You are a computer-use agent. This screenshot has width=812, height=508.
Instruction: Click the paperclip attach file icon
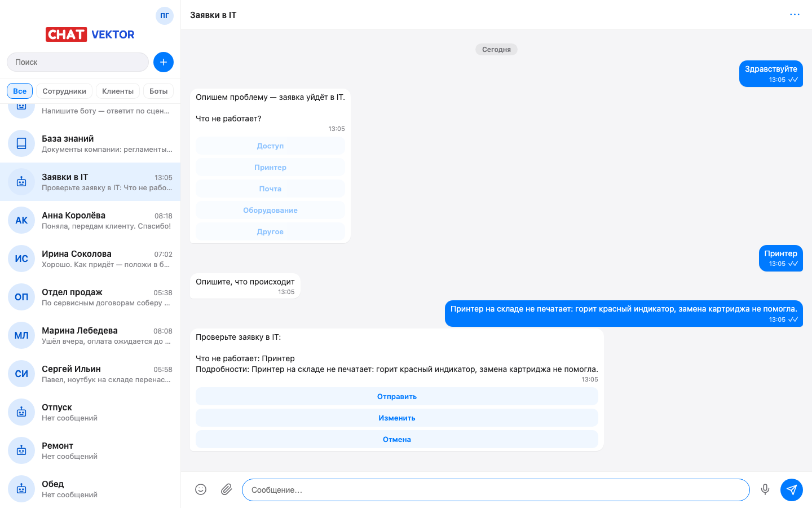(226, 489)
